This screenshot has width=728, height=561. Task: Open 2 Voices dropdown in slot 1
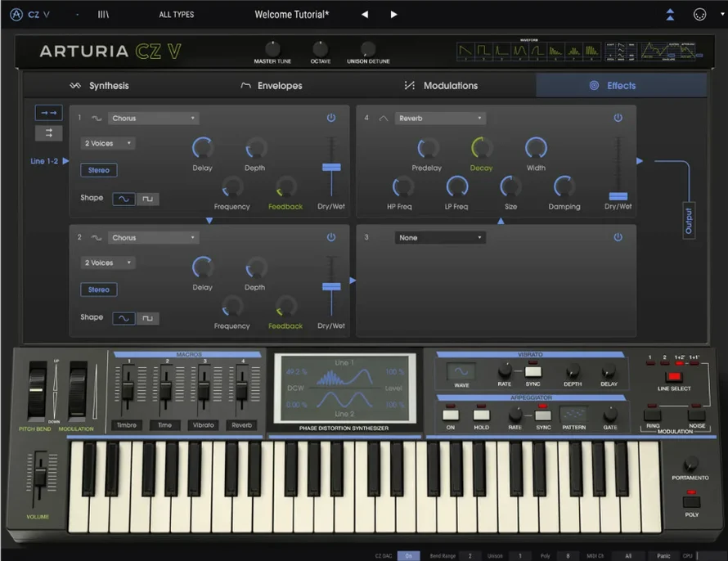108,143
